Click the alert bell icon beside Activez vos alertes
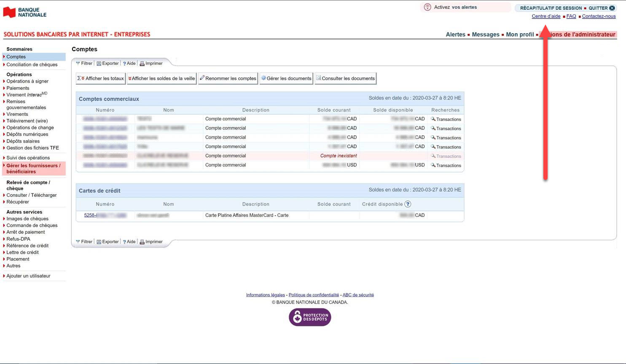626x364 pixels. [427, 7]
